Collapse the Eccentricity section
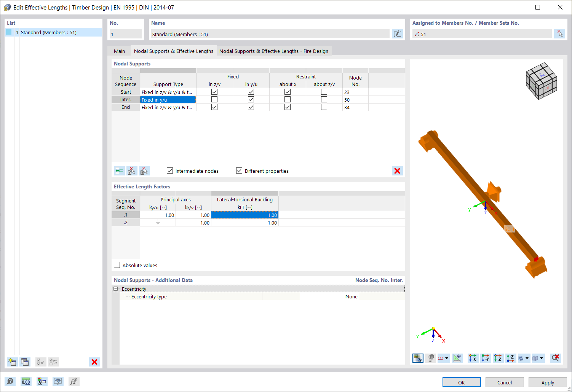The width and height of the screenshot is (572, 392). click(x=115, y=289)
